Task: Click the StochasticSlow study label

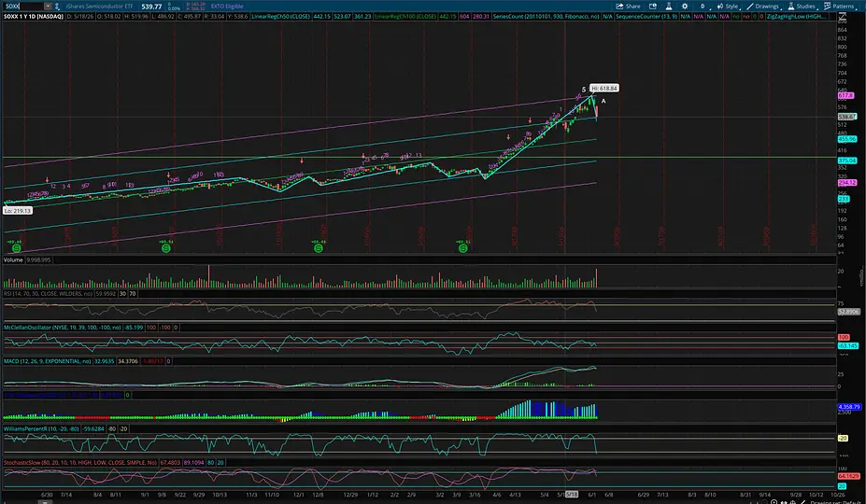Action: 80,462
